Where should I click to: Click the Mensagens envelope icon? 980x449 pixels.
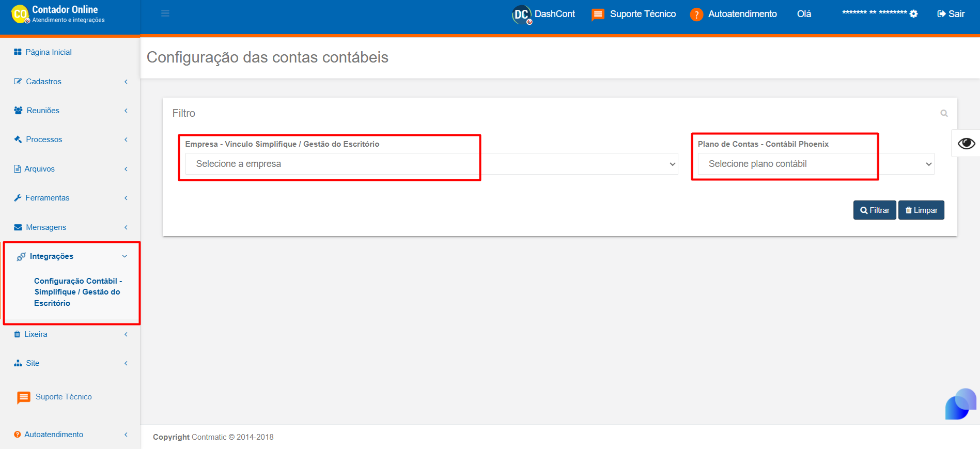(x=18, y=227)
